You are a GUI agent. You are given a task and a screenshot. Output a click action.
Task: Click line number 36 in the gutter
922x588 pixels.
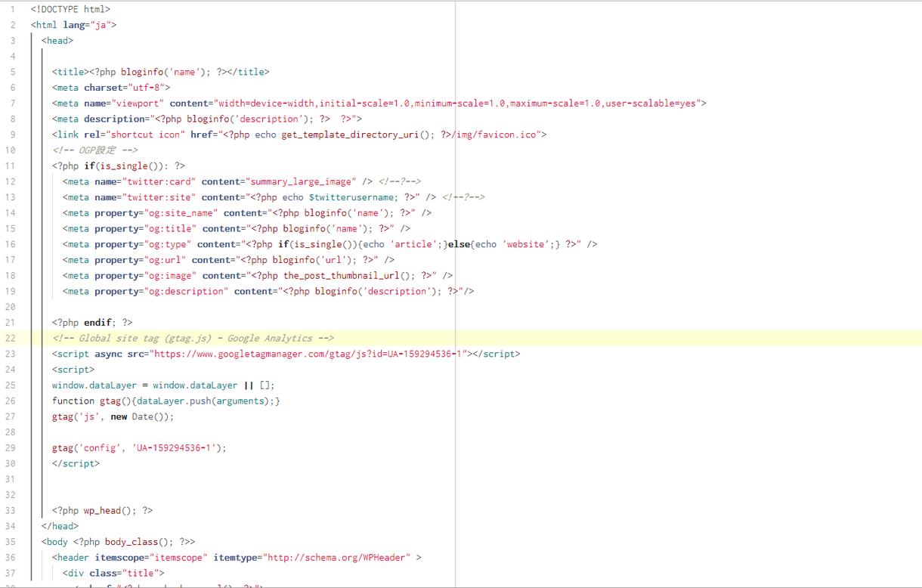tap(10, 558)
